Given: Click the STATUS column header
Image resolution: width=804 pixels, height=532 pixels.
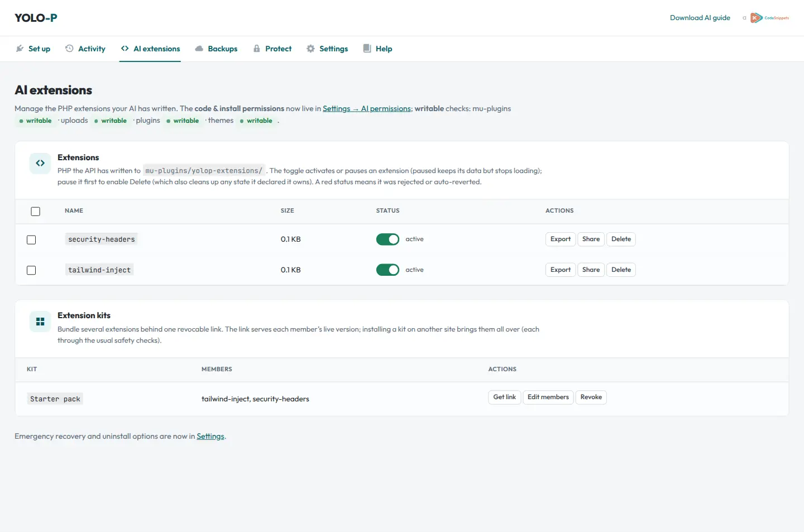Looking at the screenshot, I should [x=387, y=211].
